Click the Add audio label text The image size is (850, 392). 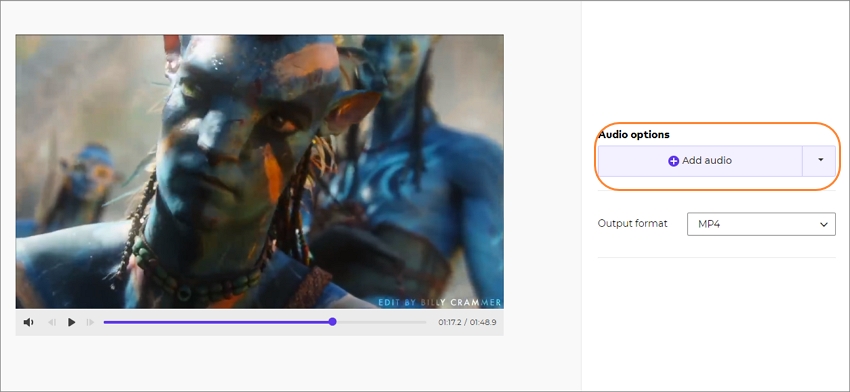pos(707,161)
